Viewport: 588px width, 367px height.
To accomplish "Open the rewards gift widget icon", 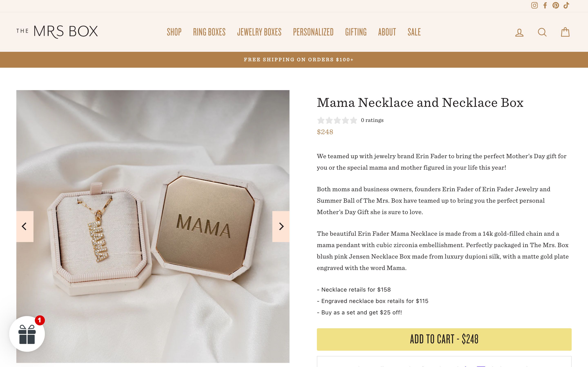I will [x=27, y=334].
